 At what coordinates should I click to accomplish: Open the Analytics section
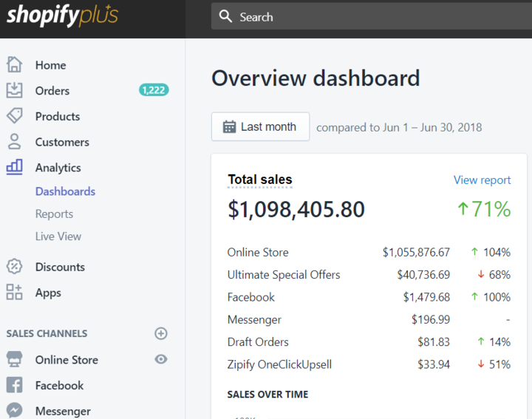(58, 168)
